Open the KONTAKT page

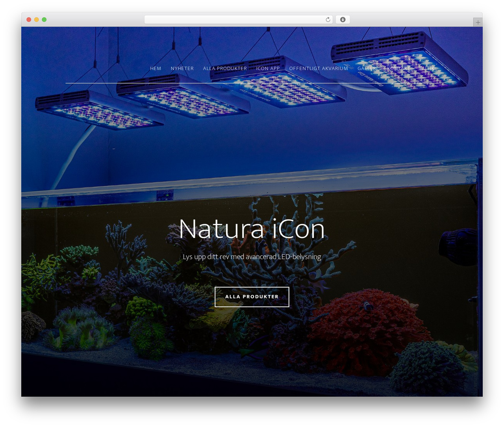click(x=398, y=69)
